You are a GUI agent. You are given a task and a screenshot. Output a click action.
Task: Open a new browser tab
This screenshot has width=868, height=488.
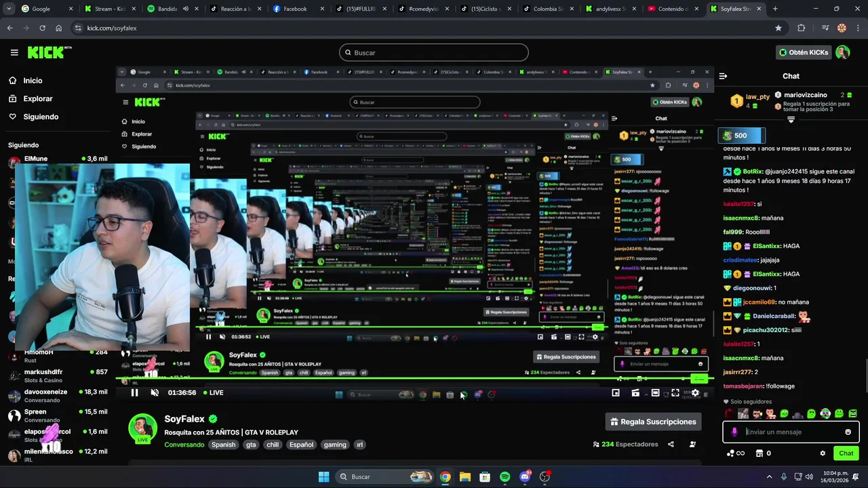[x=775, y=9]
